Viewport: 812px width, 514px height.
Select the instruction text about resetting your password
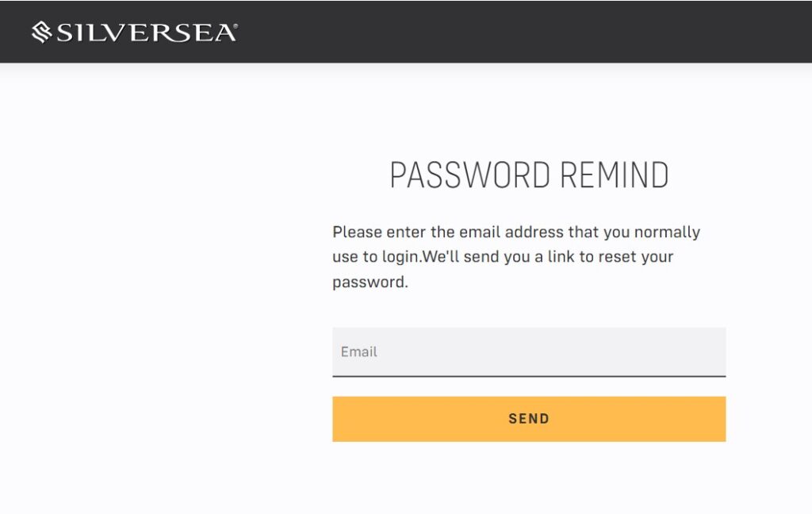tap(516, 255)
